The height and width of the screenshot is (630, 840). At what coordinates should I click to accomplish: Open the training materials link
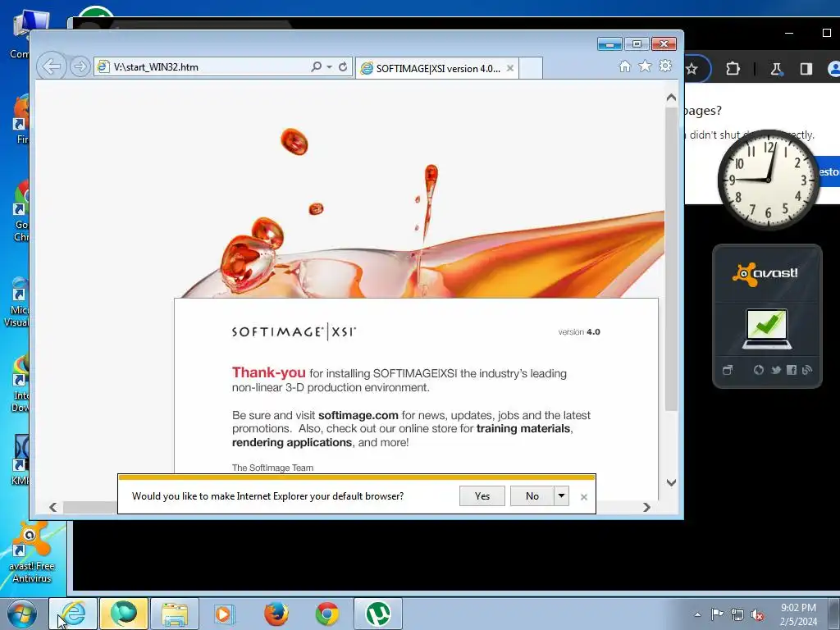(x=523, y=428)
